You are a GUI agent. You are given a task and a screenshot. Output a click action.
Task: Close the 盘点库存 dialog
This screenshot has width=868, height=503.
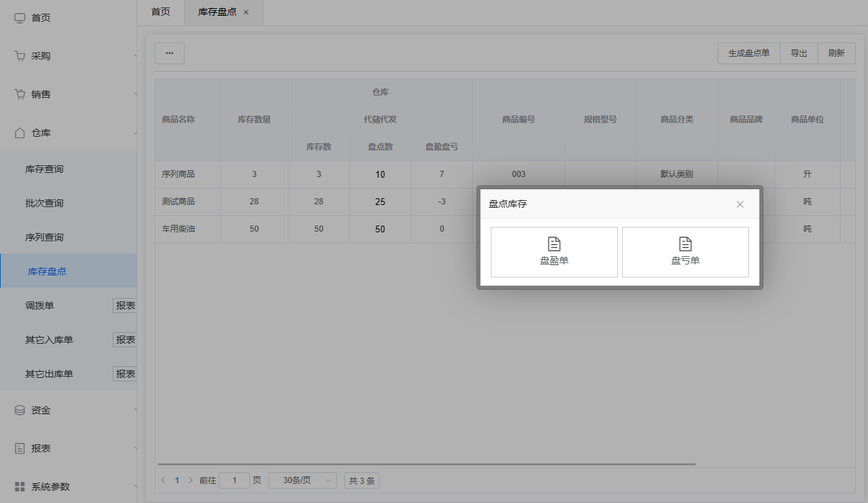pos(740,204)
